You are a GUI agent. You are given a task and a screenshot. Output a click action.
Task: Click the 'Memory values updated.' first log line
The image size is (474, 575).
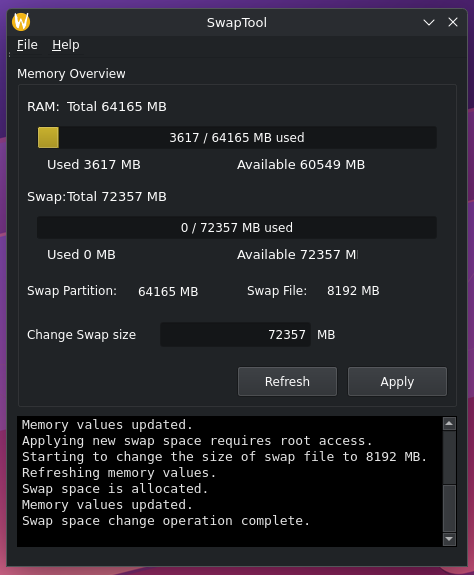107,425
